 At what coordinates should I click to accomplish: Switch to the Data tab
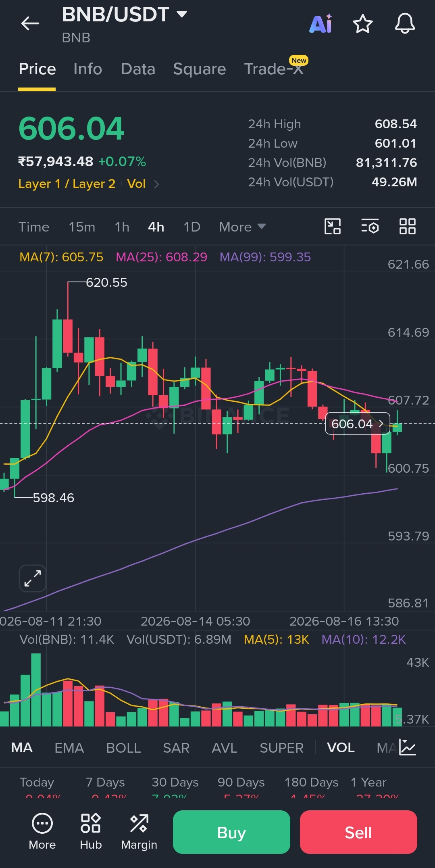pyautogui.click(x=138, y=69)
